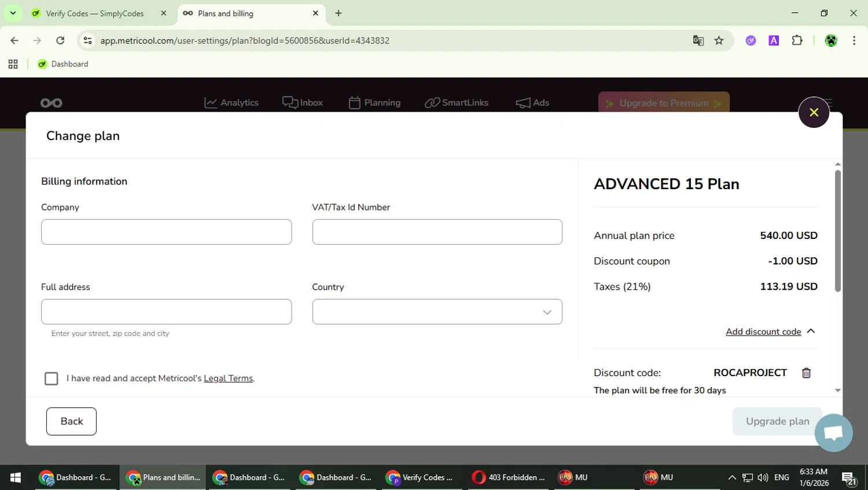
Task: Open Planning in top navigation
Action: click(374, 102)
